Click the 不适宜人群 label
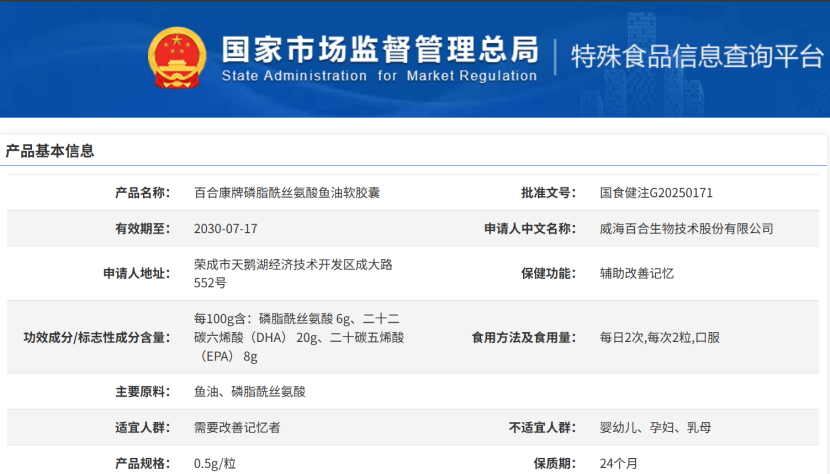This screenshot has height=474, width=830. tap(542, 427)
